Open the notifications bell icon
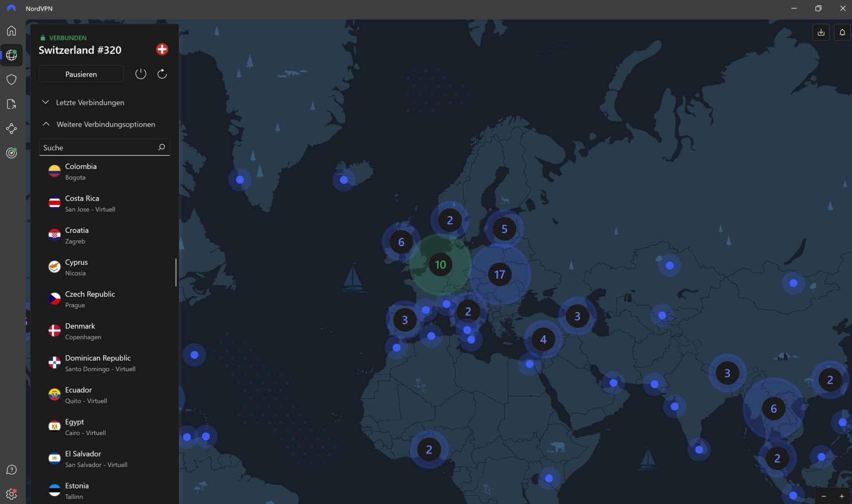The image size is (852, 504). pyautogui.click(x=842, y=32)
